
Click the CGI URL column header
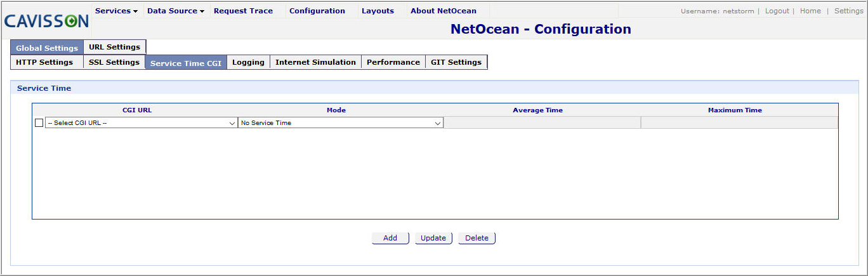click(x=137, y=110)
